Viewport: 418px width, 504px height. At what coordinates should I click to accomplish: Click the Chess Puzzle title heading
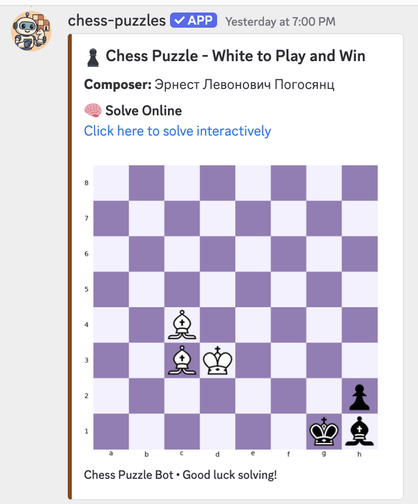pos(235,56)
